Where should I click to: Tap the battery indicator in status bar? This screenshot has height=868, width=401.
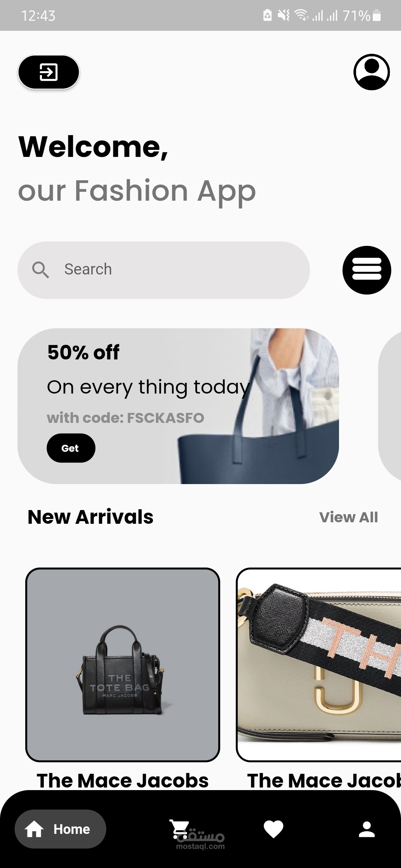pyautogui.click(x=376, y=16)
